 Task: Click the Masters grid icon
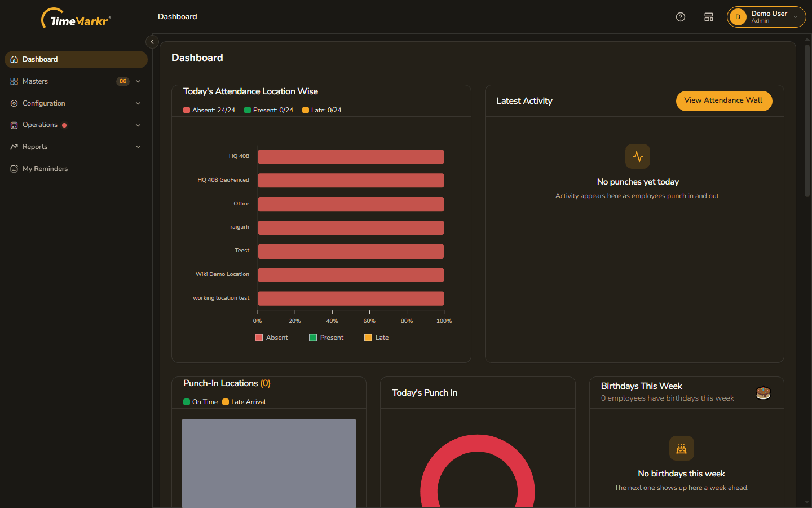[14, 81]
